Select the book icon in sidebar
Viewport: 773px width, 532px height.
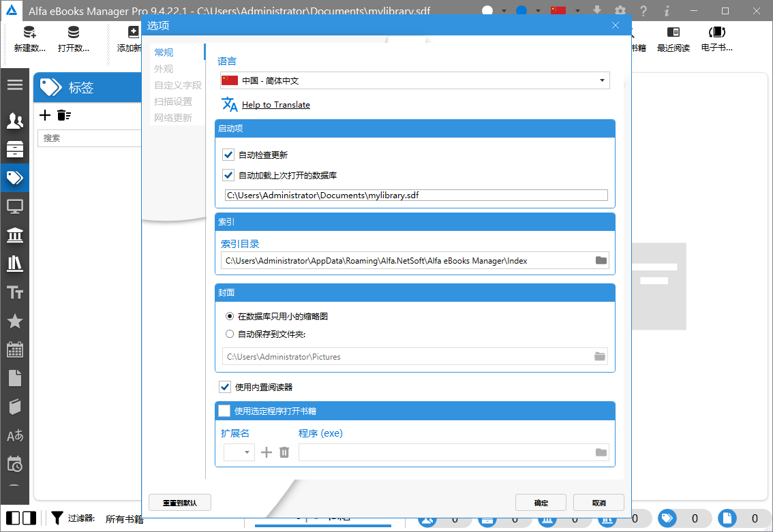point(15,407)
